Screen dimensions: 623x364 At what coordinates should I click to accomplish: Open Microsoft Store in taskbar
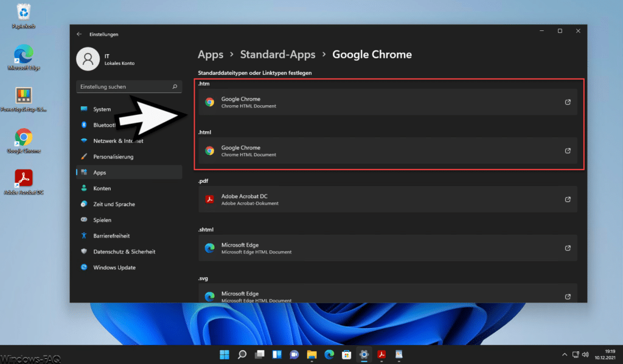click(346, 354)
